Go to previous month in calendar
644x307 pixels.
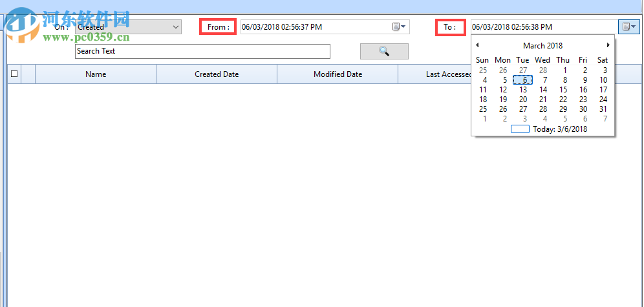point(477,45)
